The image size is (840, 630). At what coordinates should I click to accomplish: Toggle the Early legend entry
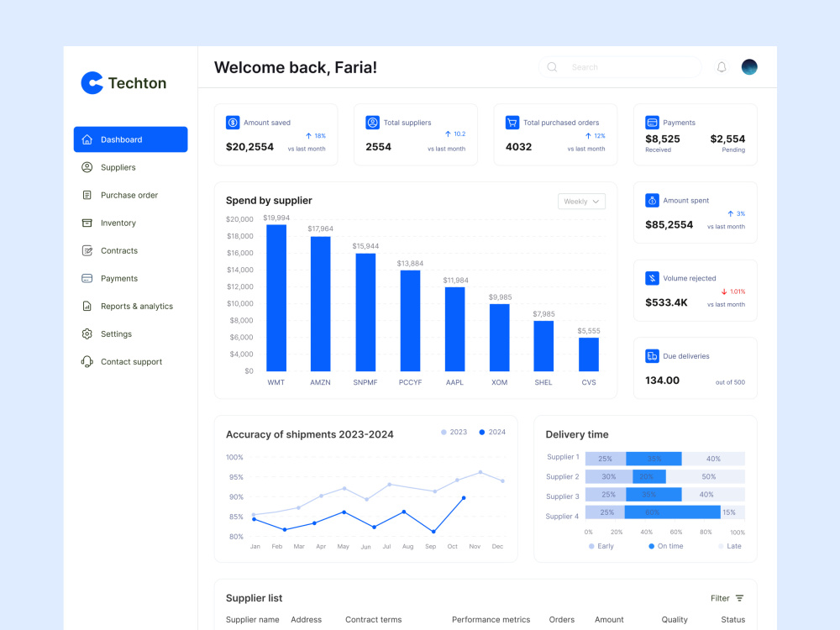pyautogui.click(x=601, y=546)
